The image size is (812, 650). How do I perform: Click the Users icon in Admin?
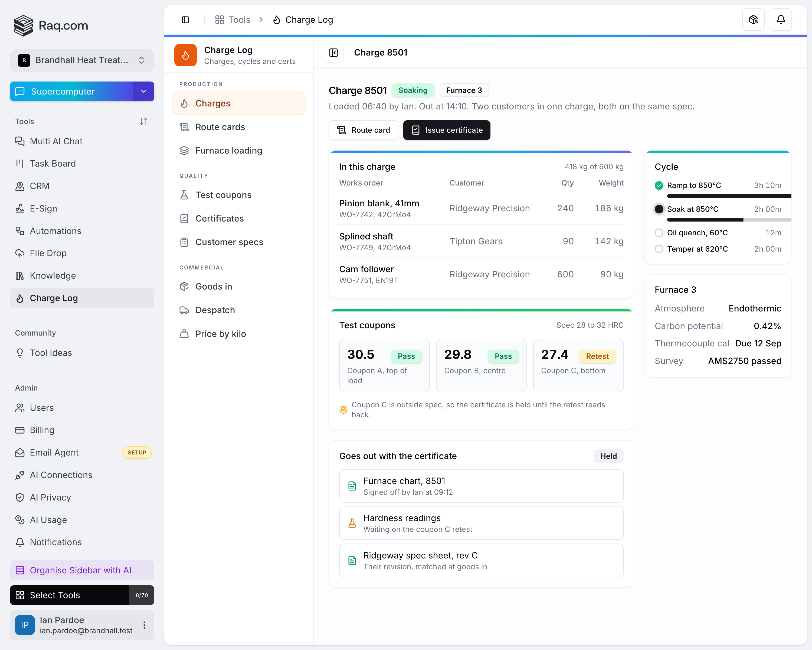[20, 408]
